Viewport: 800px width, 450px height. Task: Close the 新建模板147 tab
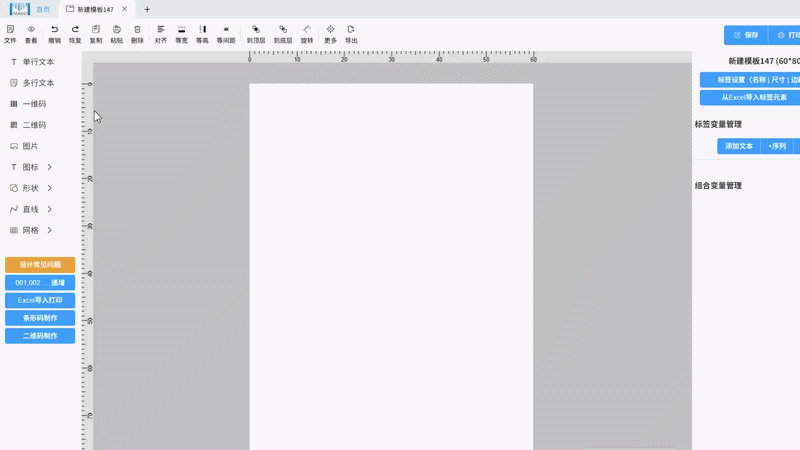pos(124,9)
